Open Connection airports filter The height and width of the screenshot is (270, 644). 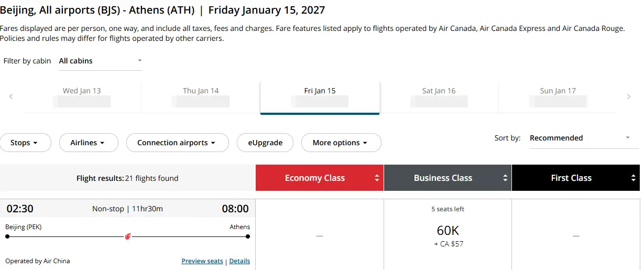coord(177,143)
